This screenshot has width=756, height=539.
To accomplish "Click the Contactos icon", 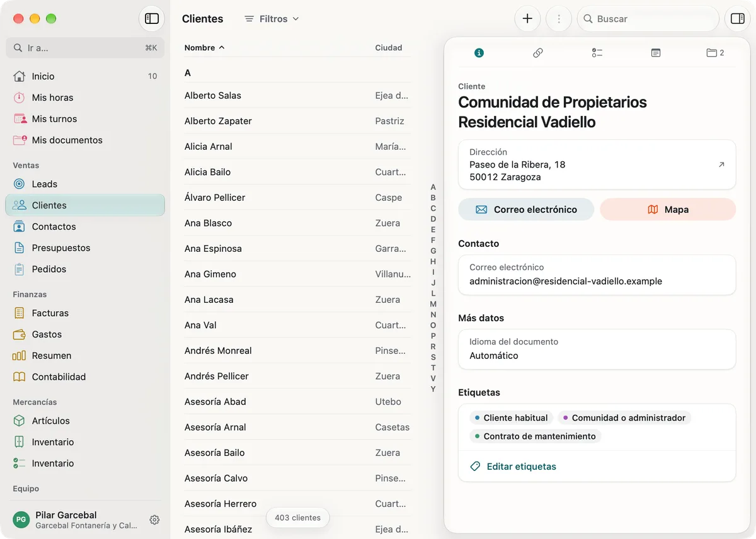I will coord(20,227).
